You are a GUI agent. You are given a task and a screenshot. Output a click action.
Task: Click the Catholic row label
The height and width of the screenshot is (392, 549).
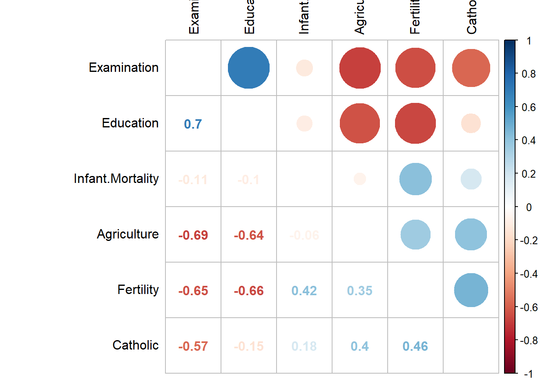tap(135, 345)
